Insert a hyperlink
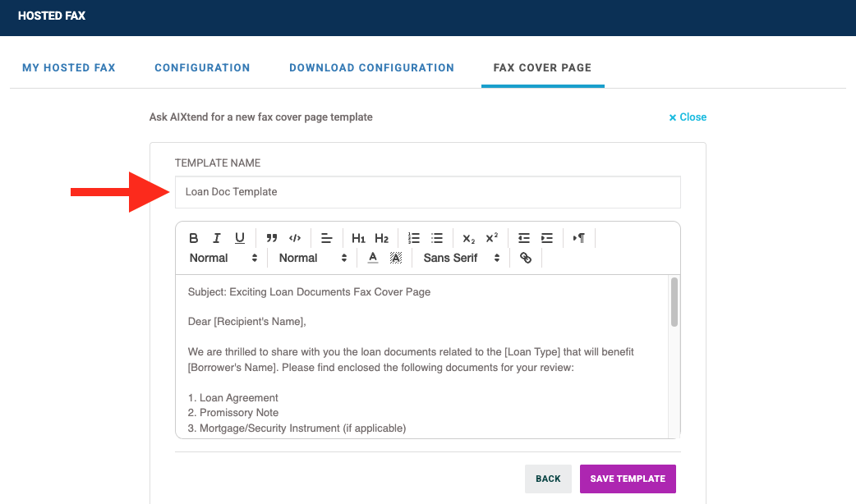Image resolution: width=856 pixels, height=504 pixels. tap(526, 257)
